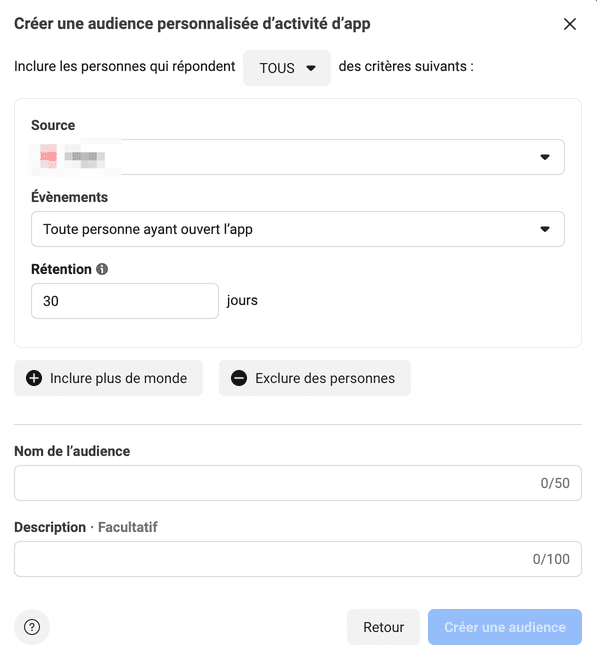Click the Nom de l'audience text field
This screenshot has height=649, width=597.
(298, 483)
